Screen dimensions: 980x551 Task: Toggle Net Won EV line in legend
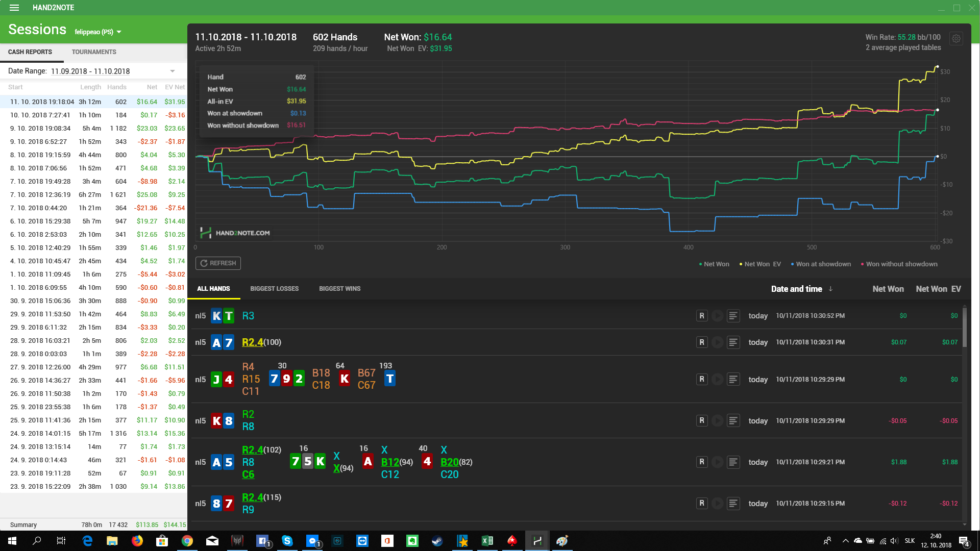(760, 264)
